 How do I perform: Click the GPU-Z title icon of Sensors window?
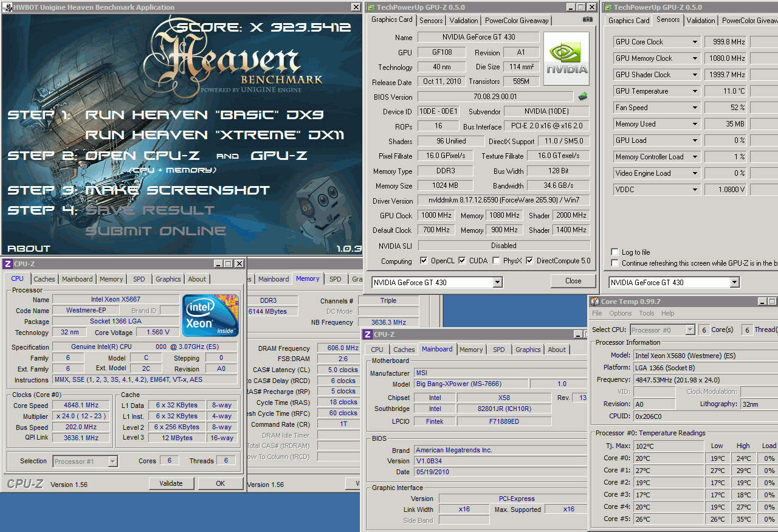pyautogui.click(x=607, y=7)
